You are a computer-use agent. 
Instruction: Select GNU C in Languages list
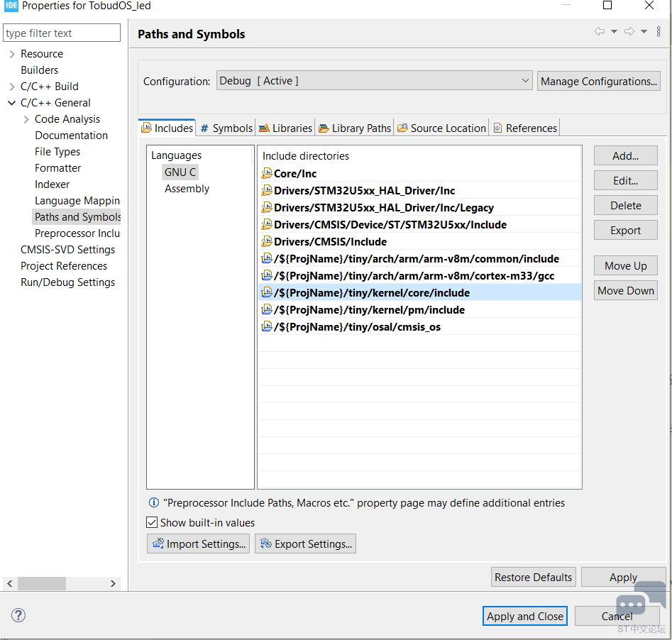180,172
